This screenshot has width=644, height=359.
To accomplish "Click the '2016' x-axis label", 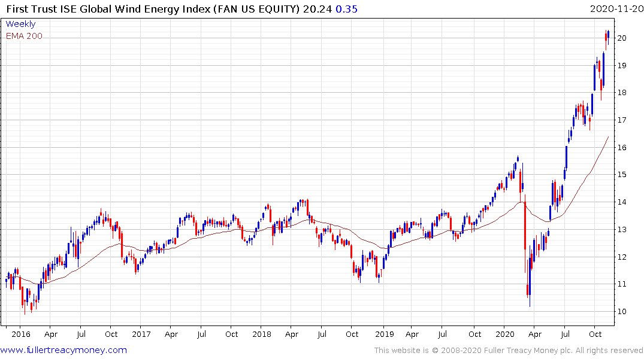I will tap(20, 334).
